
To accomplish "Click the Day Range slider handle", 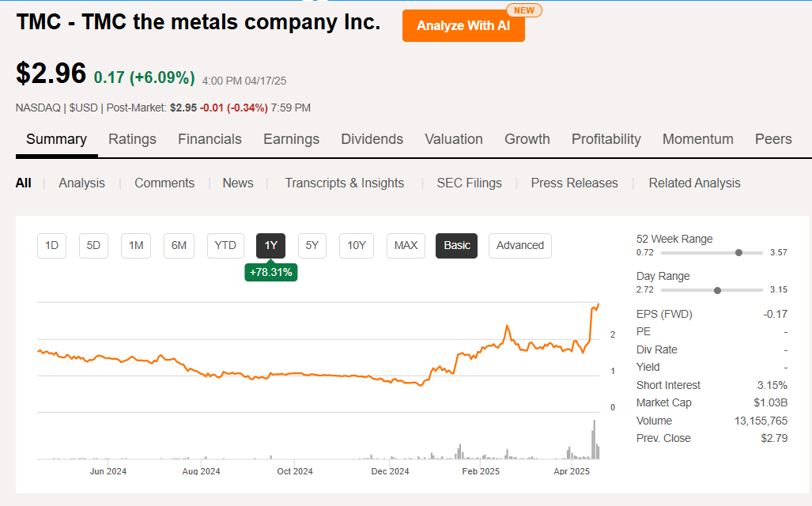I will (x=716, y=290).
